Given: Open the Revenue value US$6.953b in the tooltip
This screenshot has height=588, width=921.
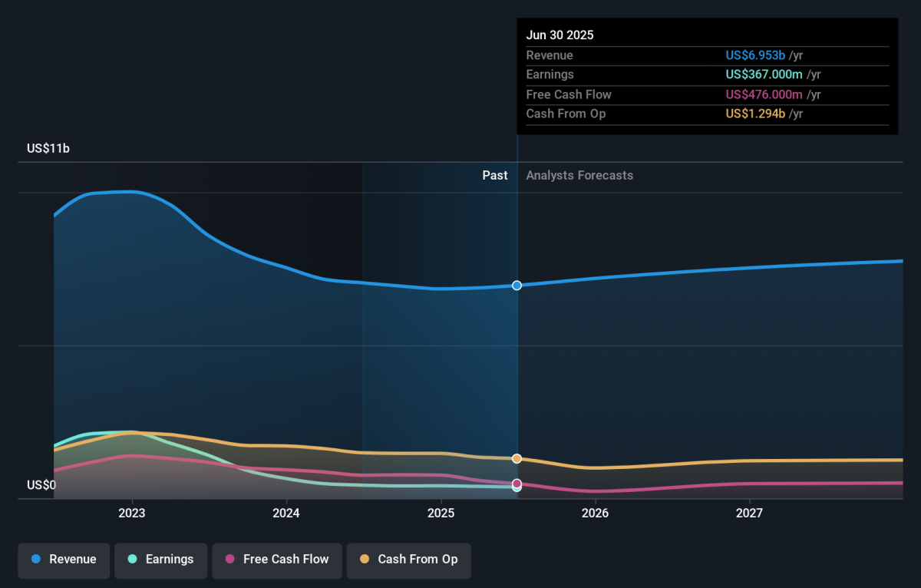Looking at the screenshot, I should [x=754, y=55].
